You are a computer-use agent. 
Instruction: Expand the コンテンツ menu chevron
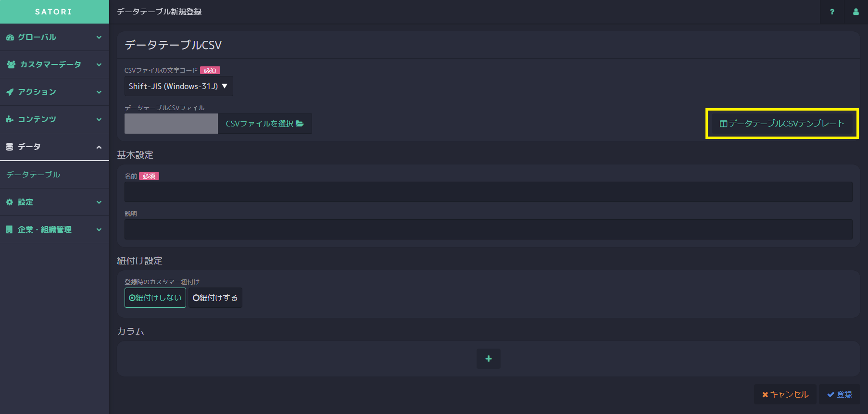click(99, 119)
